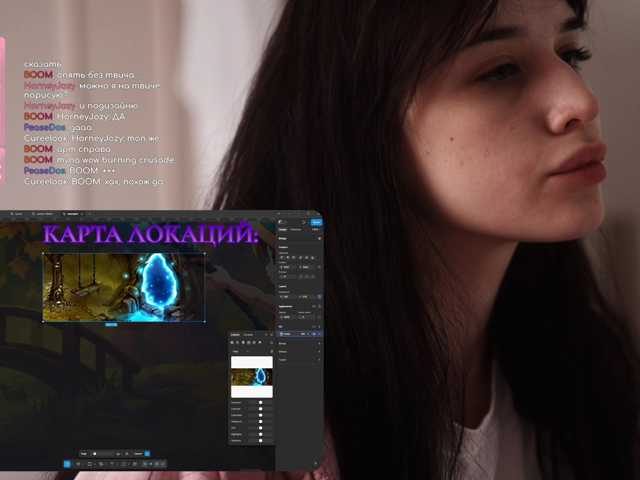Open the image fill mode dropdown above preview
The image size is (640, 480).
(239, 351)
